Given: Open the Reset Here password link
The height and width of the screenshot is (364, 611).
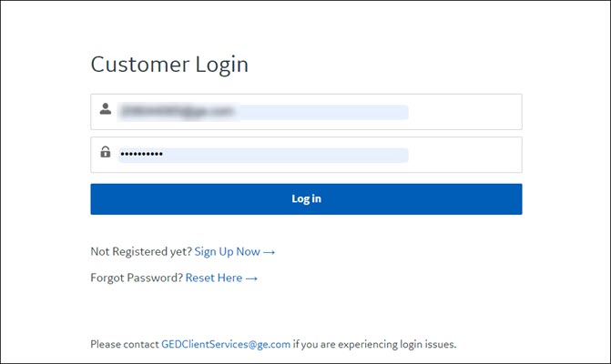Looking at the screenshot, I should 214,278.
